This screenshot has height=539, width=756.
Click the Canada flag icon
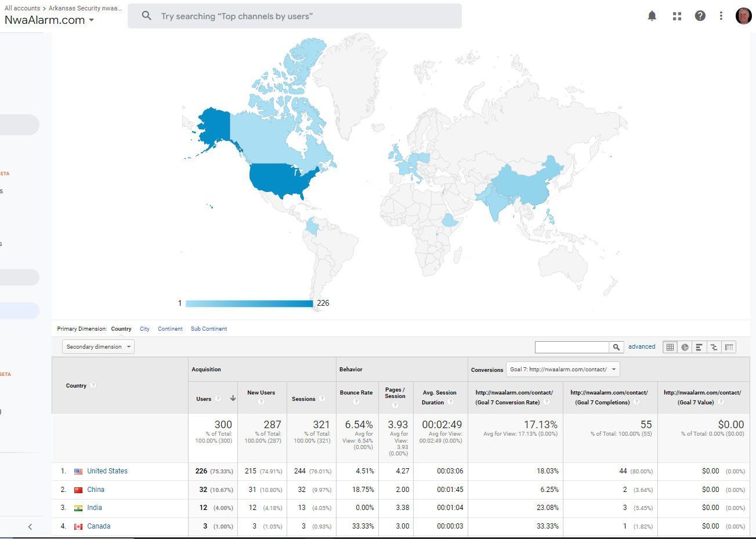78,527
